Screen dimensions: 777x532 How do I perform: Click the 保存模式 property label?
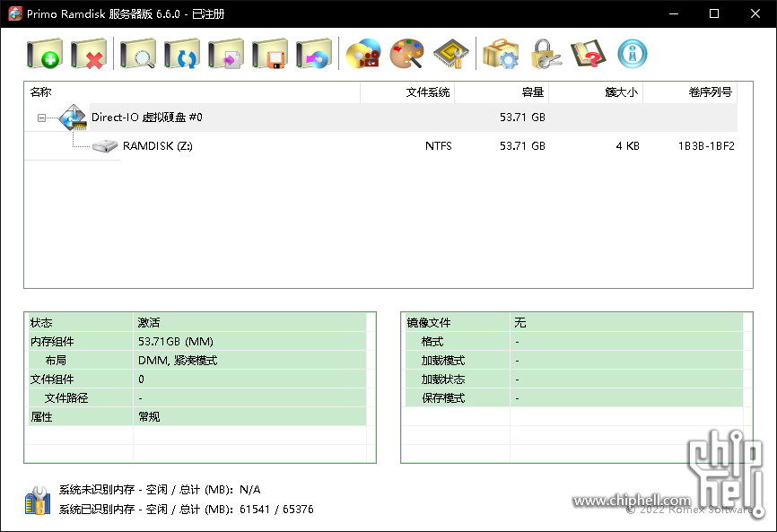pyautogui.click(x=443, y=398)
